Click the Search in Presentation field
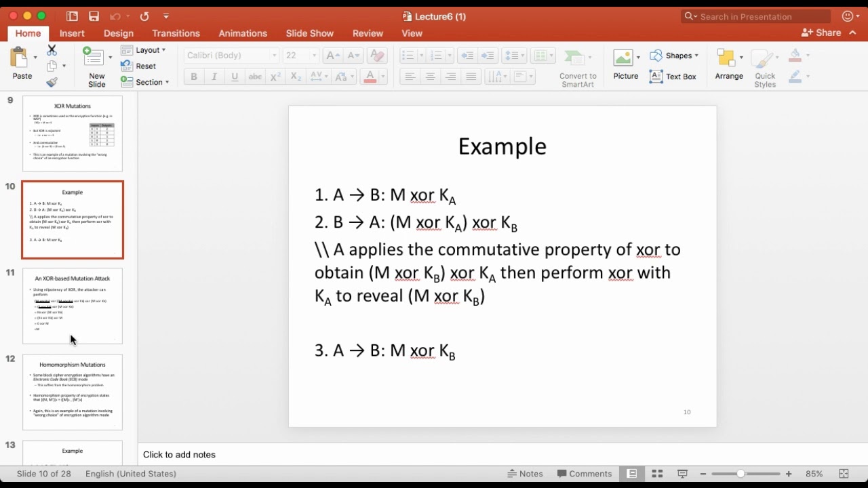 [x=756, y=16]
